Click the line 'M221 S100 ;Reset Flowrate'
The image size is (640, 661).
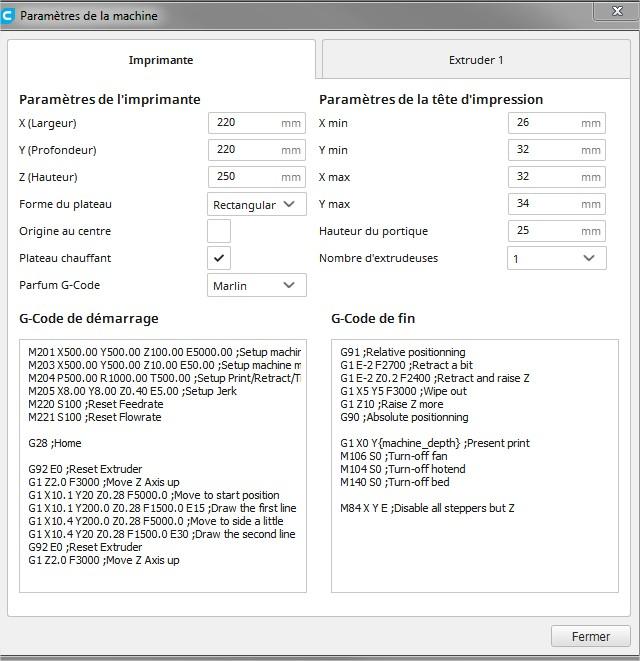(95, 417)
